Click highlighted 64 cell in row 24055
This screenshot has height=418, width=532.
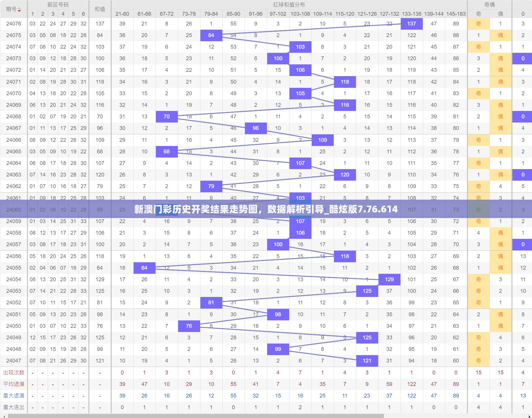click(x=144, y=268)
